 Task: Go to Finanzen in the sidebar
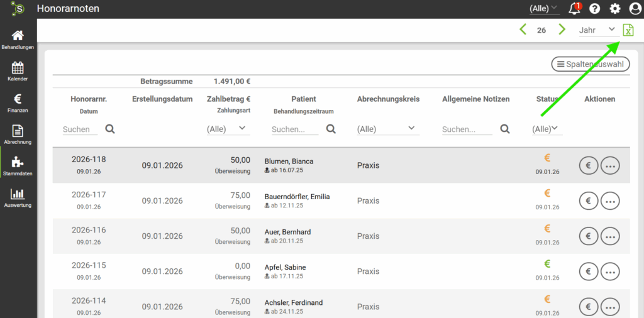18,102
